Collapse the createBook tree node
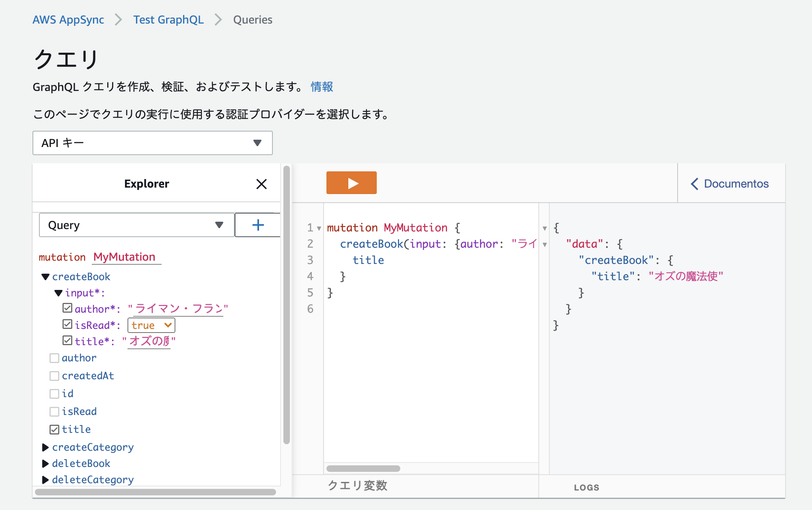The image size is (812, 510). (45, 277)
